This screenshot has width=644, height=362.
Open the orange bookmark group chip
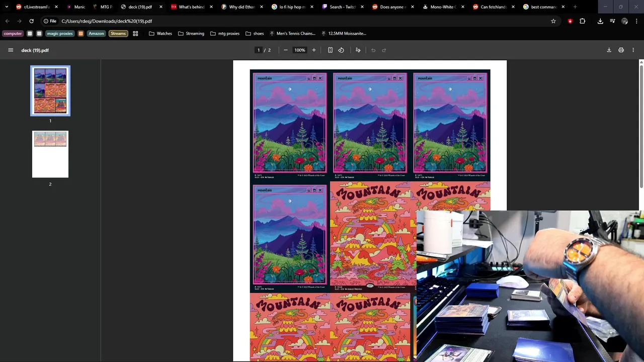click(x=80, y=34)
